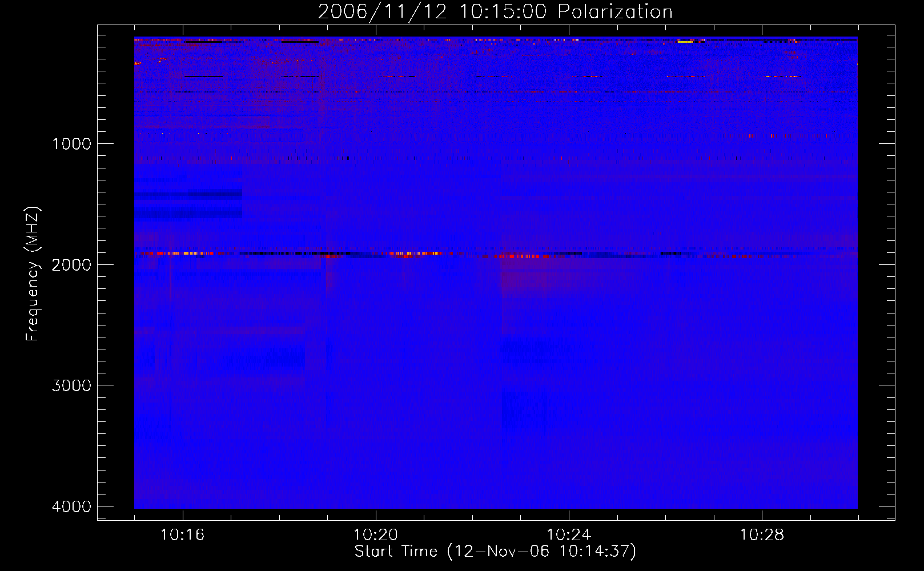Viewport: 924px width, 571px height.
Task: Click the 10:16 time tick label
Action: (183, 535)
